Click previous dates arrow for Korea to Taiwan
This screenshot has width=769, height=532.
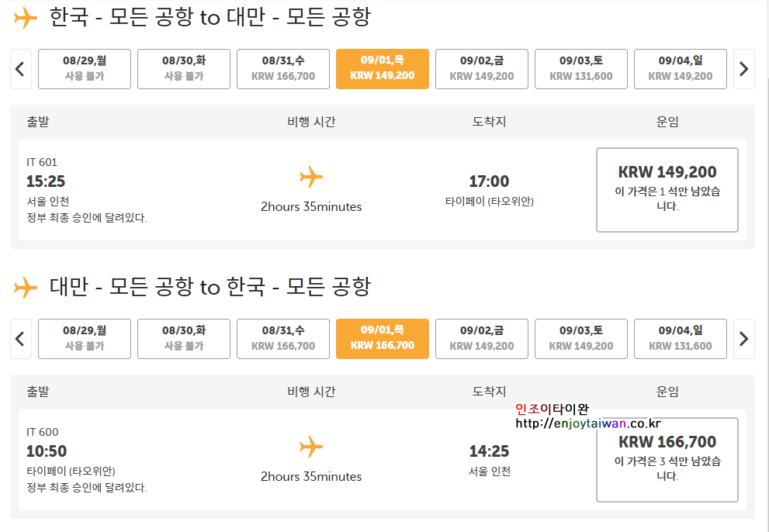pos(21,69)
